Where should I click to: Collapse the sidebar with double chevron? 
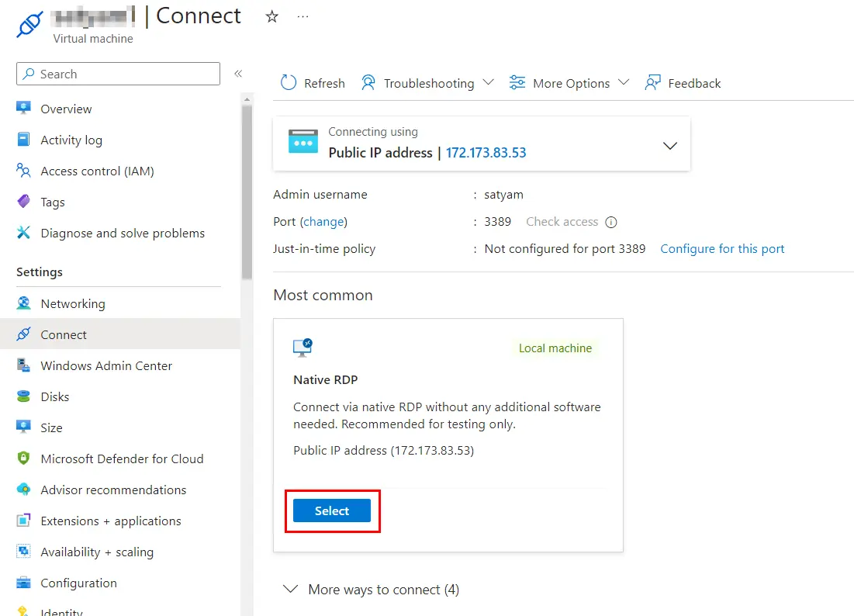(238, 74)
